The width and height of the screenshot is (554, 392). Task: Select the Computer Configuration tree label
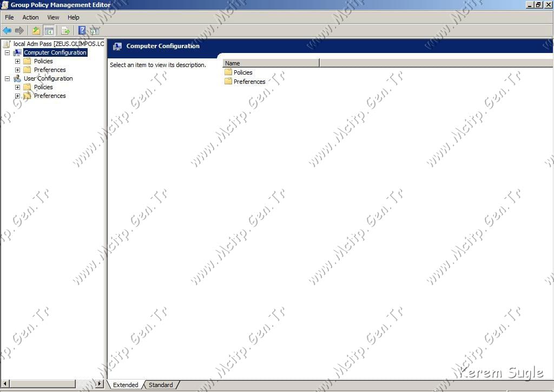point(55,52)
